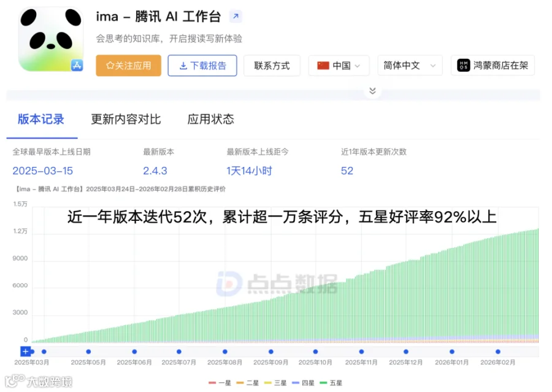
Task: Click the 1.2万 y-axis label
Action: 20,231
